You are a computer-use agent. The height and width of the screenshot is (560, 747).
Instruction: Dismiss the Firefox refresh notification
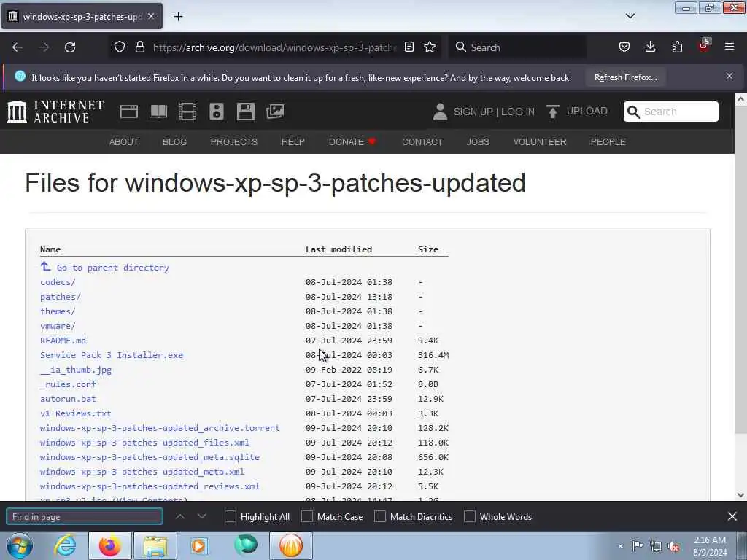coord(729,76)
